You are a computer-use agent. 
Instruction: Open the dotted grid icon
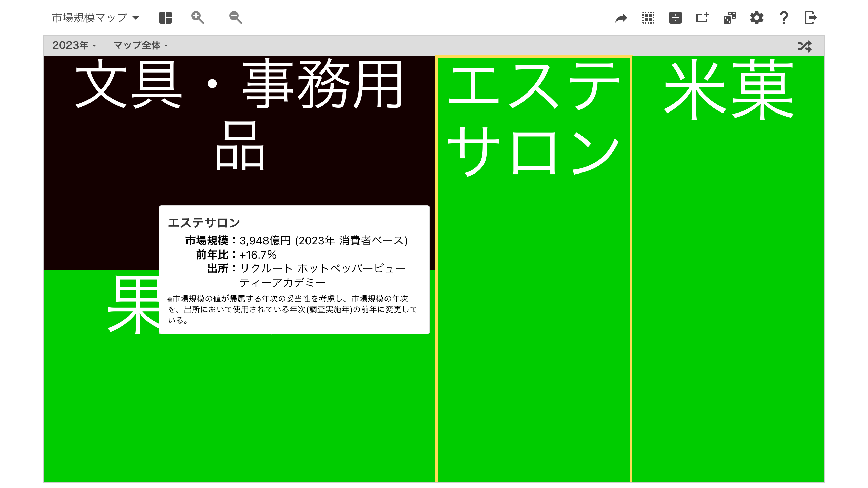click(648, 18)
